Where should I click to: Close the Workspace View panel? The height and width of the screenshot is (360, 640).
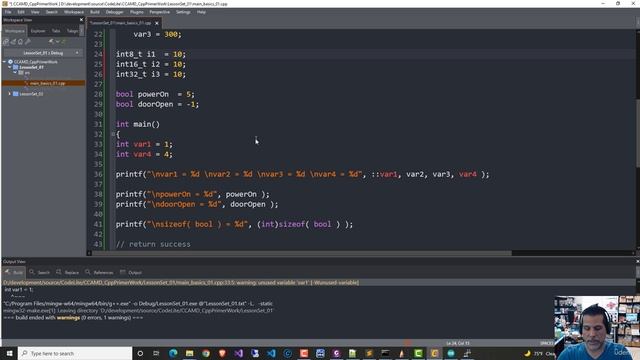81,20
